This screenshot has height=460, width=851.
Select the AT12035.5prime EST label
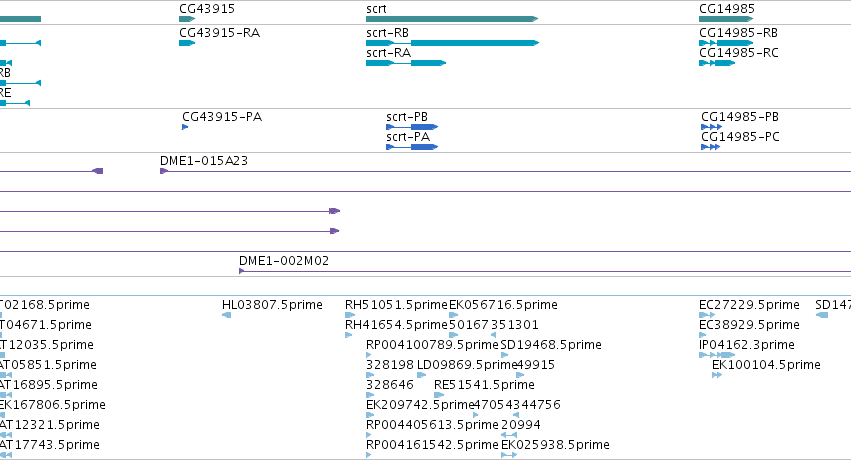[x=47, y=345]
